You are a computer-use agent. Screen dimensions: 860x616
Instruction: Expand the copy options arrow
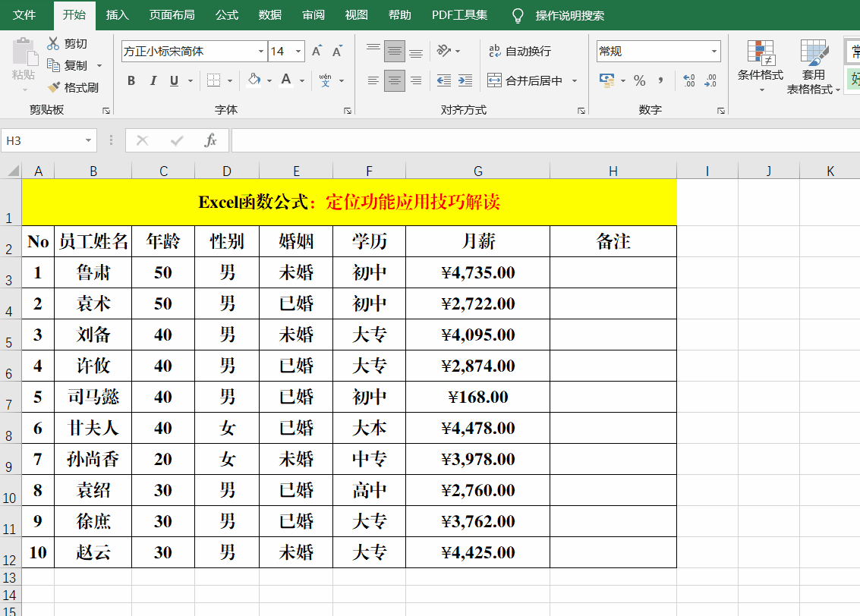(x=99, y=66)
